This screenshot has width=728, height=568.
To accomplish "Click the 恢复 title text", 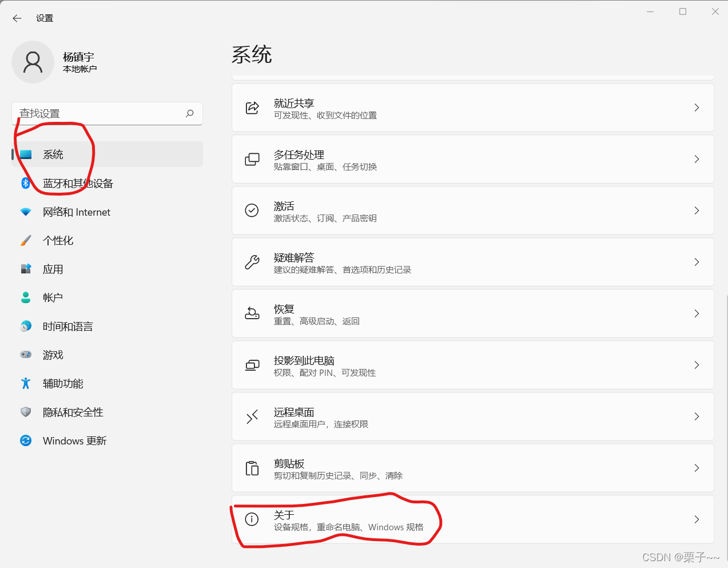I will point(284,309).
